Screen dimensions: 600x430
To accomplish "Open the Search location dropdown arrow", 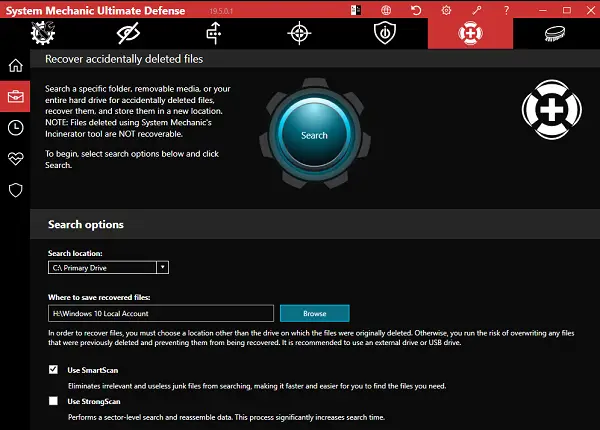I will point(163,267).
